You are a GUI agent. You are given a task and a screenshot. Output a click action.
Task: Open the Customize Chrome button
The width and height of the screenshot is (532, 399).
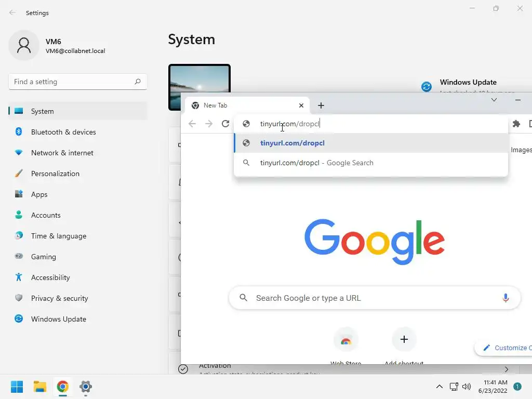[503, 348]
